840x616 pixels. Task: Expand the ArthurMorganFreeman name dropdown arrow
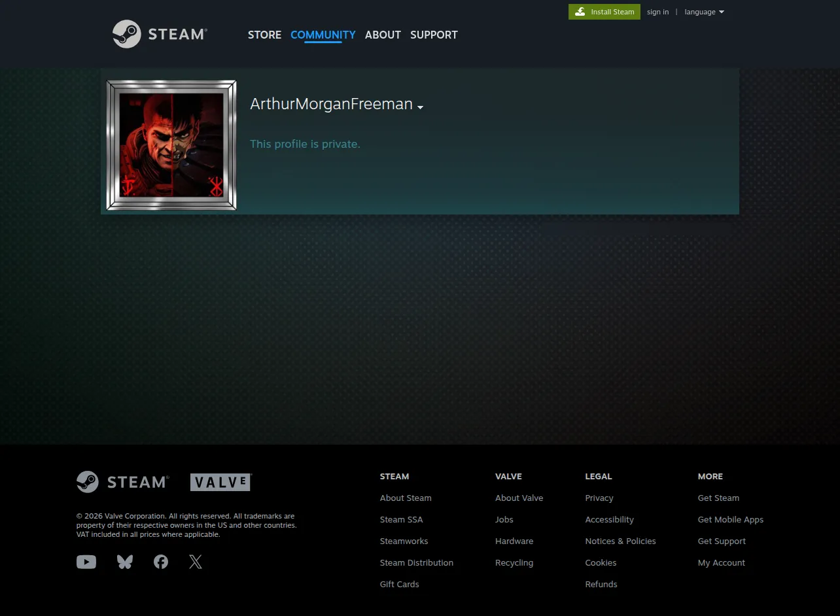tap(421, 107)
